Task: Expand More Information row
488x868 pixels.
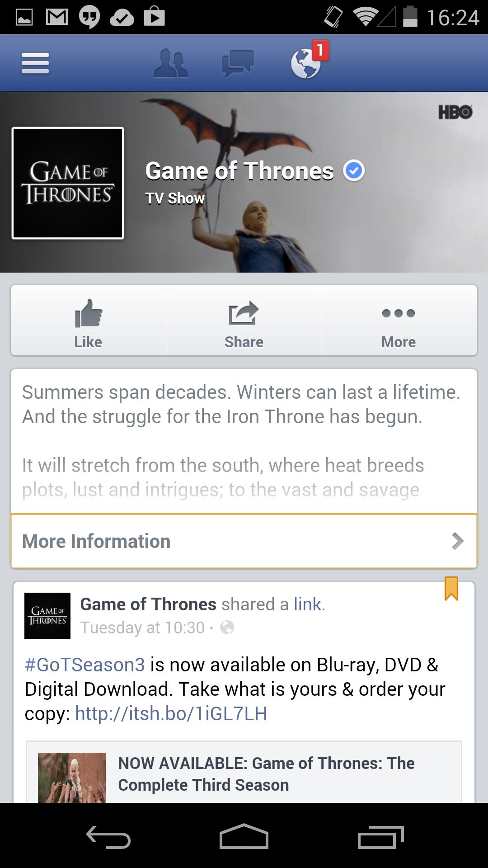Action: pyautogui.click(x=244, y=541)
